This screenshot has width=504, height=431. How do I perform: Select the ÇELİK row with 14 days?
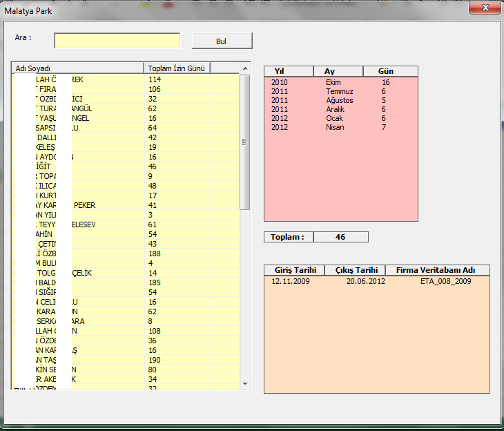[x=126, y=273]
